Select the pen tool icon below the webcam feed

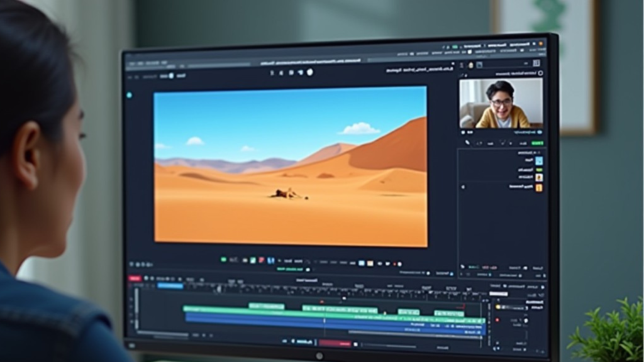[x=467, y=143]
